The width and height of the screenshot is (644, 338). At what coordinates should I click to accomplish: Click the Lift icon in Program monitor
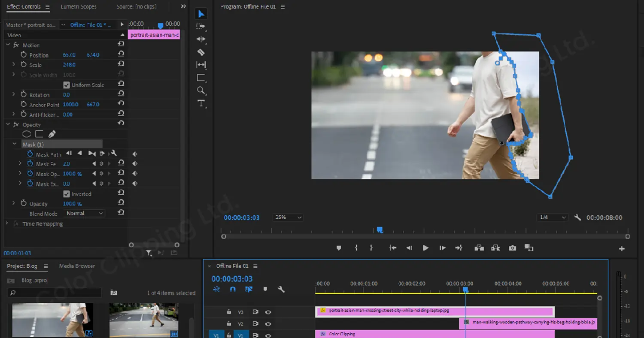click(479, 247)
